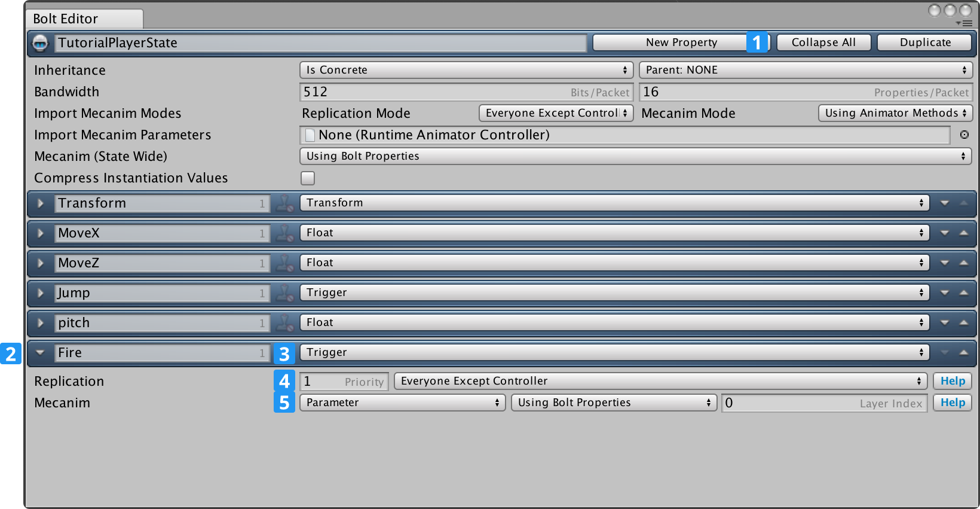Click the MoveZ property name field
This screenshot has height=509, width=980.
pos(162,263)
